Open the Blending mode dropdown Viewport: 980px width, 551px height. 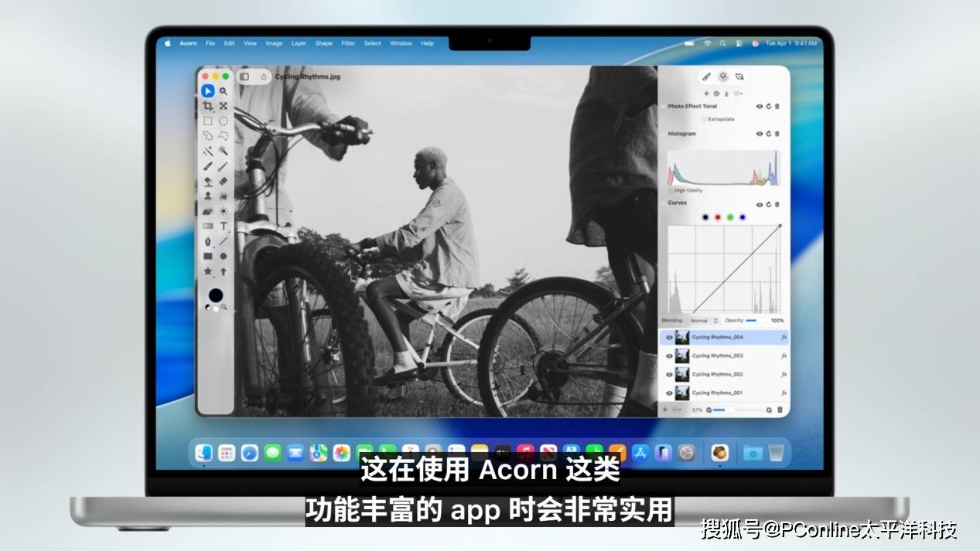click(x=704, y=320)
